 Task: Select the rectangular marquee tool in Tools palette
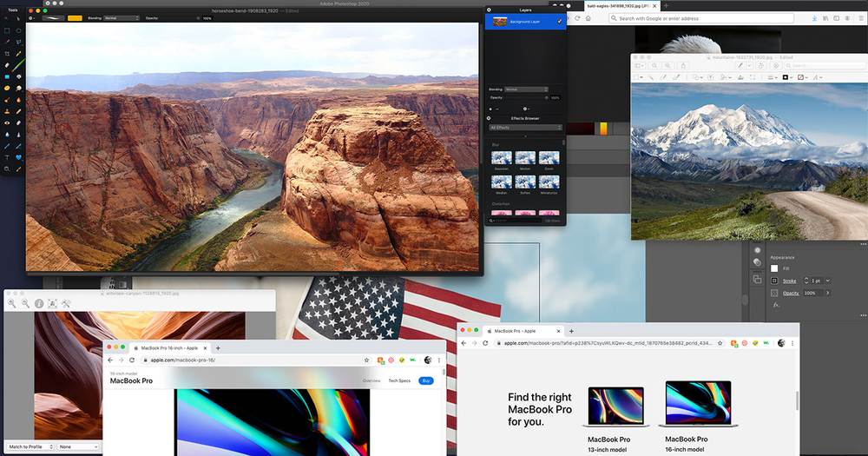[7, 30]
